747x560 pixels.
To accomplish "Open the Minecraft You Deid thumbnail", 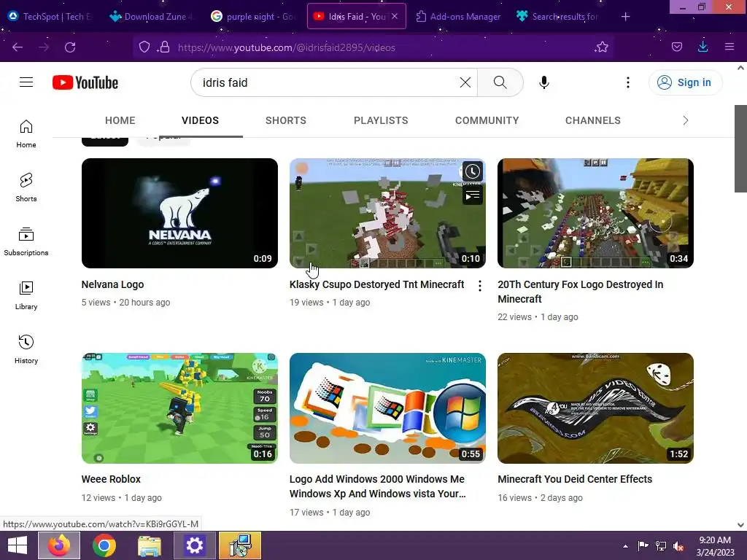I will 595,408.
